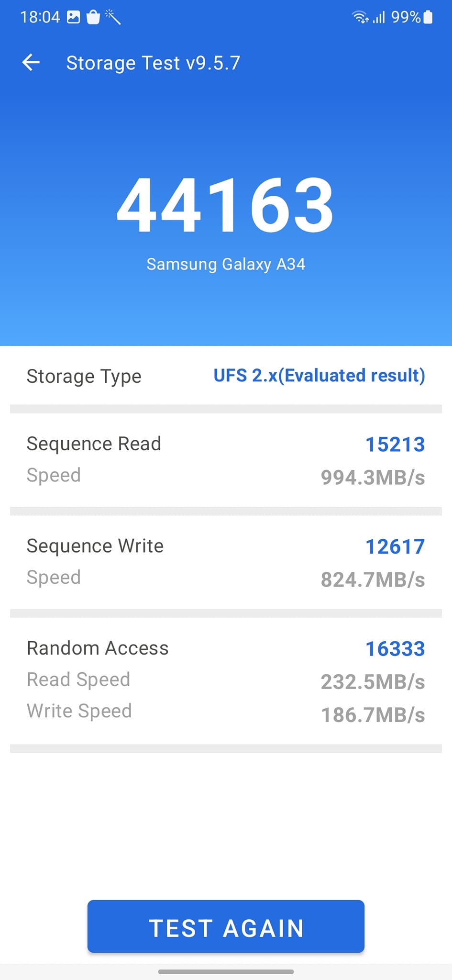The width and height of the screenshot is (452, 980).
Task: Tap the clock showing 18:04
Action: [x=40, y=18]
